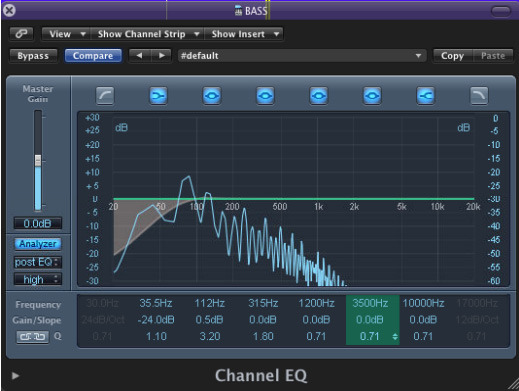The width and height of the screenshot is (519, 391).
Task: Toggle the 1200Hz parametric band button
Action: pos(319,96)
